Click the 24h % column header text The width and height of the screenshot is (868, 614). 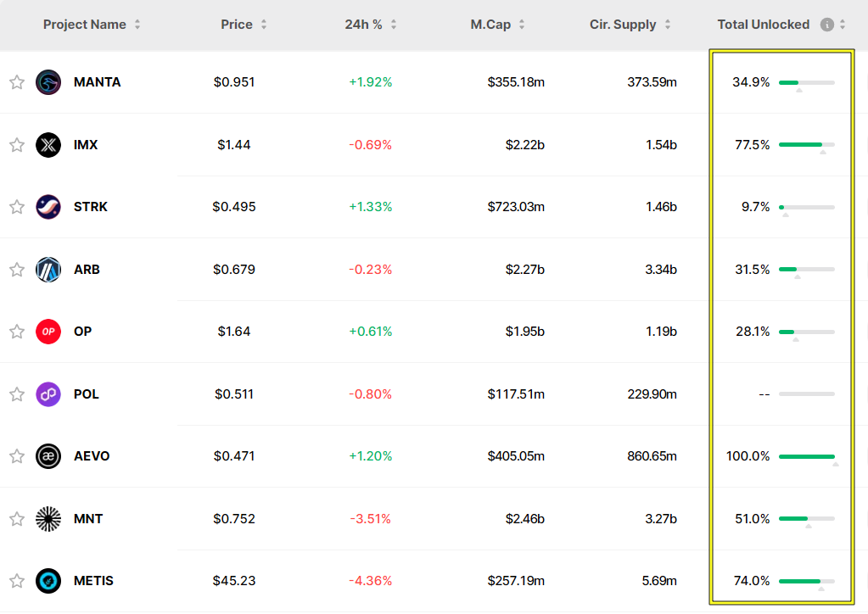coord(364,25)
